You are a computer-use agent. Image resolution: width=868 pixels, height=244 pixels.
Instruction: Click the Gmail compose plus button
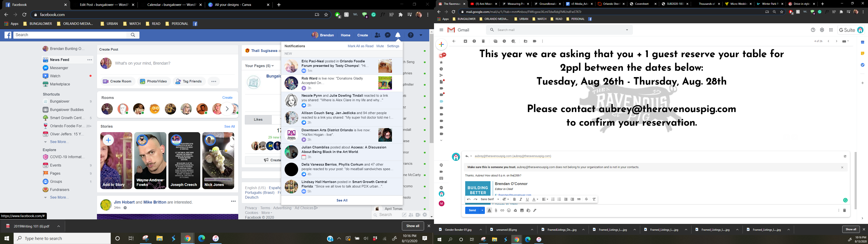[x=441, y=45]
